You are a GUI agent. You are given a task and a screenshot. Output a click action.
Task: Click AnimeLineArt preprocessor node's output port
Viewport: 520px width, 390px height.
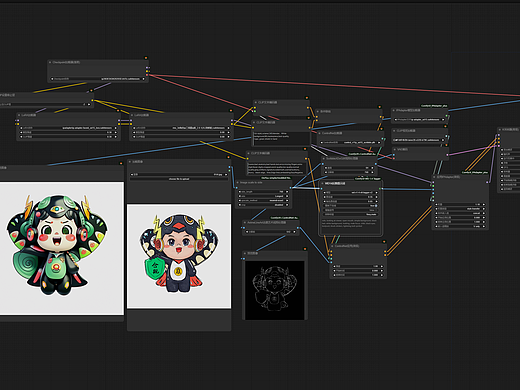[298, 228]
